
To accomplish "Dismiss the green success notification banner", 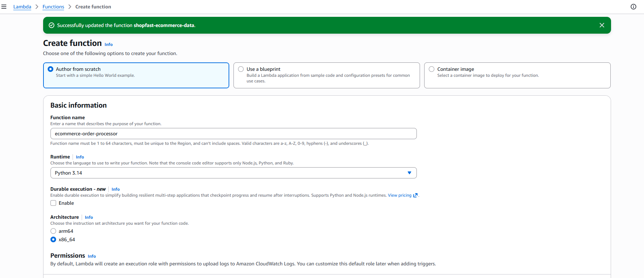I will 602,25.
